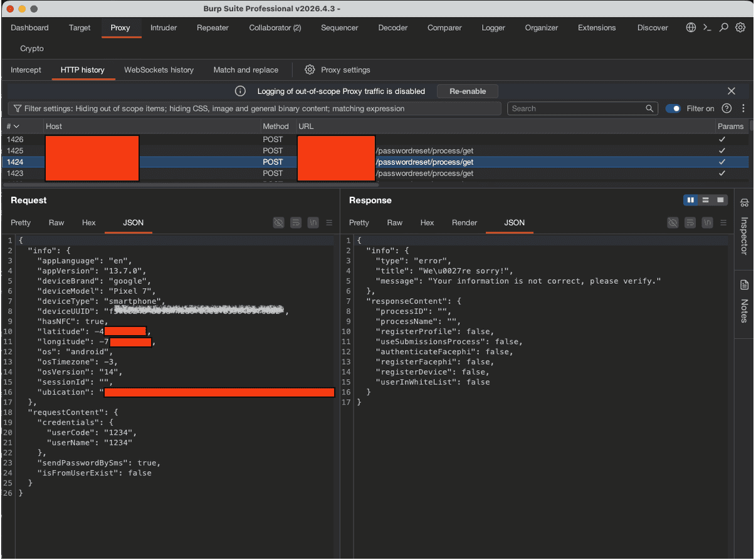Click the magnifier search icon in top bar
This screenshot has width=756, height=560.
[x=724, y=28]
